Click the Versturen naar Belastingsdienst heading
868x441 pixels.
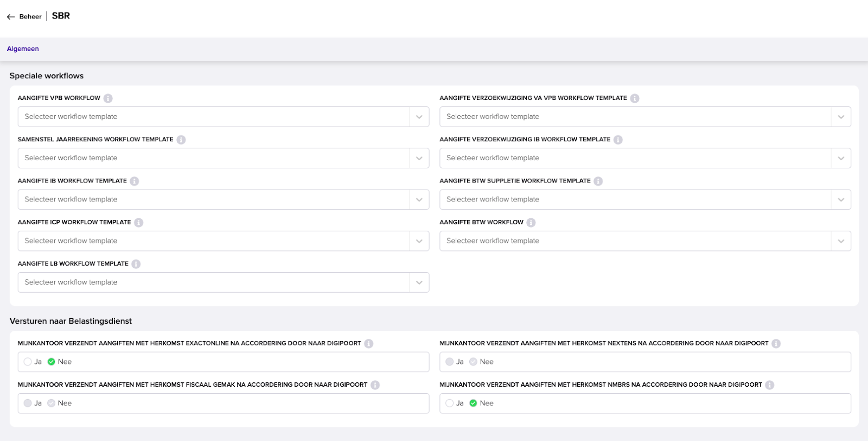(71, 321)
